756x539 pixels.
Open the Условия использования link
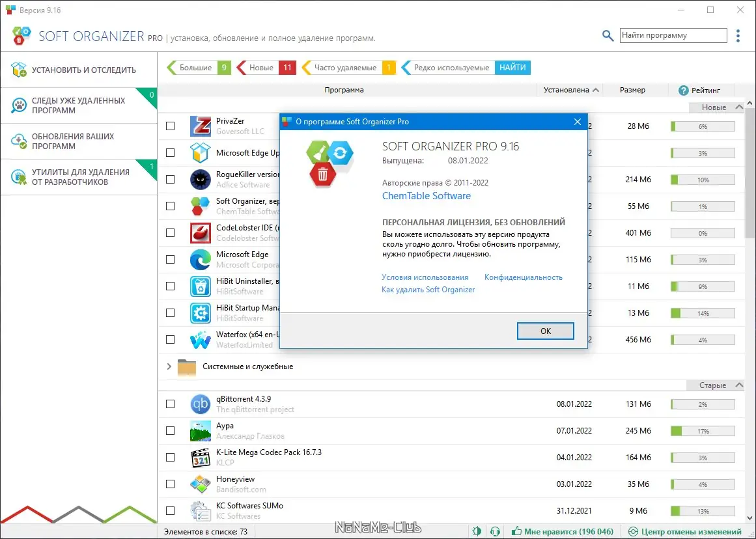pyautogui.click(x=425, y=277)
